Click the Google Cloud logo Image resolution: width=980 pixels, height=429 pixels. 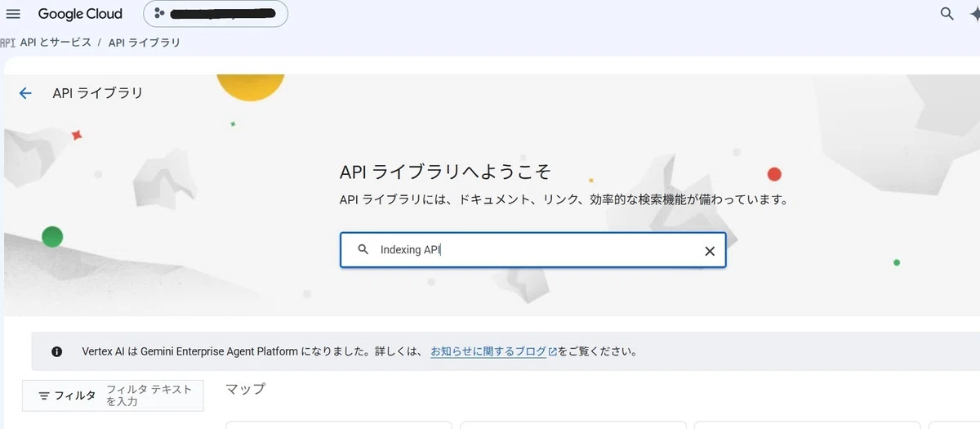coord(80,14)
